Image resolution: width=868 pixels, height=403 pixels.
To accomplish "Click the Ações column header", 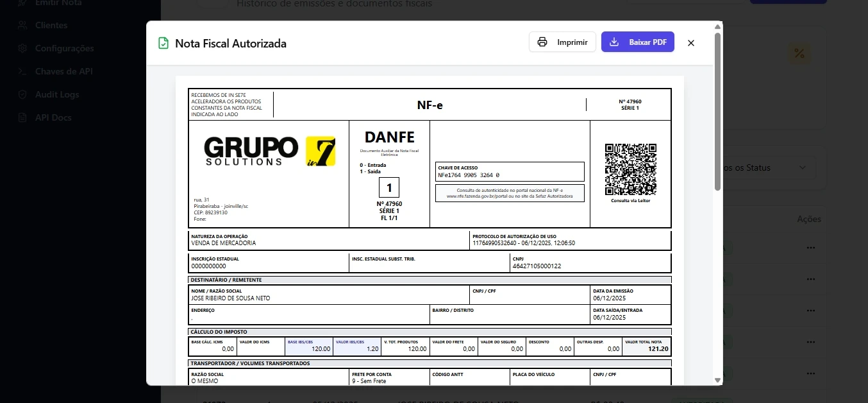I will [x=808, y=219].
